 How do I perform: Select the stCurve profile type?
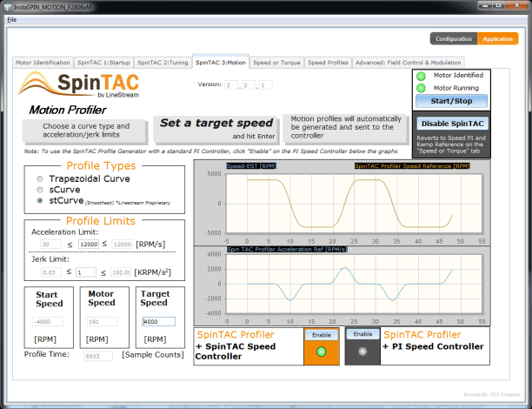tap(39, 200)
